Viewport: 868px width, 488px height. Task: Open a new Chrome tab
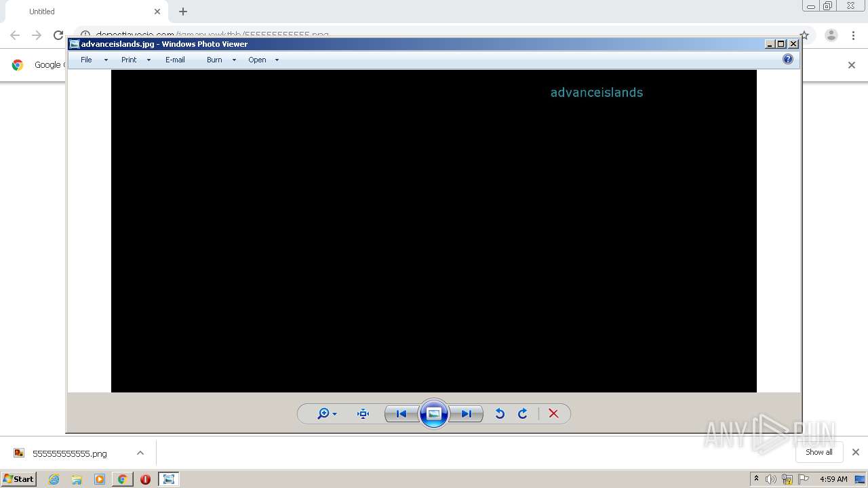tap(183, 12)
